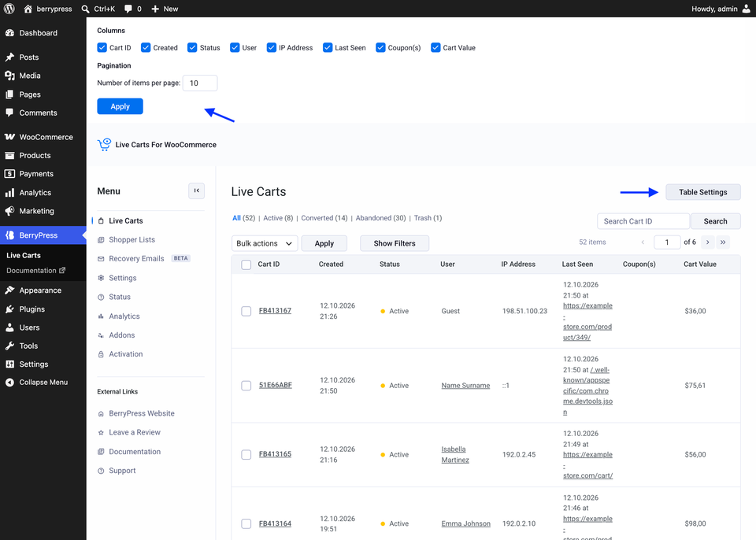Uncheck the Last Seen column checkbox
This screenshot has height=540, width=756.
[328, 47]
